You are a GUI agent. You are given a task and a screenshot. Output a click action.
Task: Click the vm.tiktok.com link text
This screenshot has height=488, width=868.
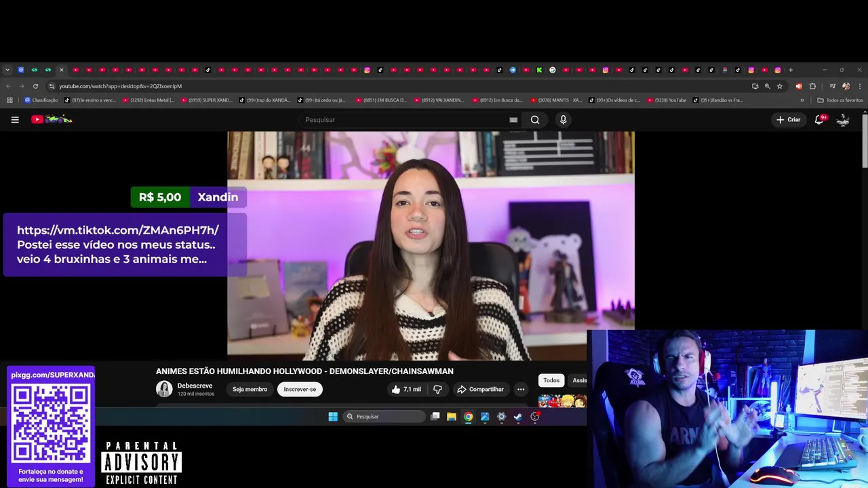tap(118, 230)
